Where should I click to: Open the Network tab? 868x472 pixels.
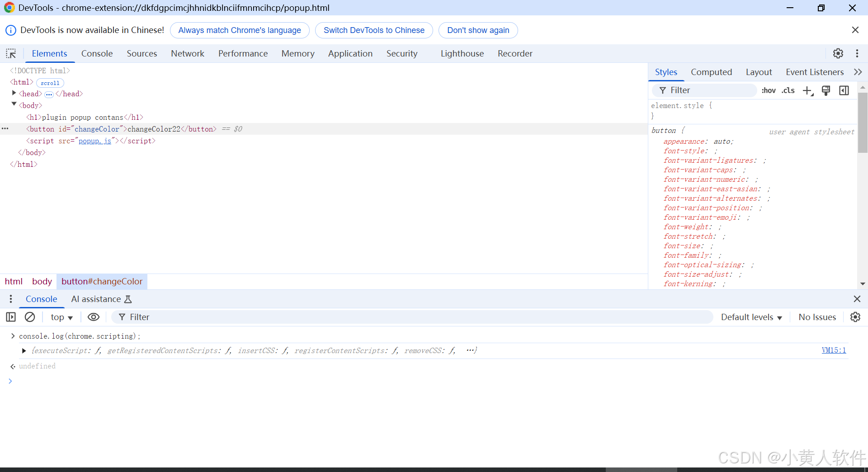(x=188, y=53)
